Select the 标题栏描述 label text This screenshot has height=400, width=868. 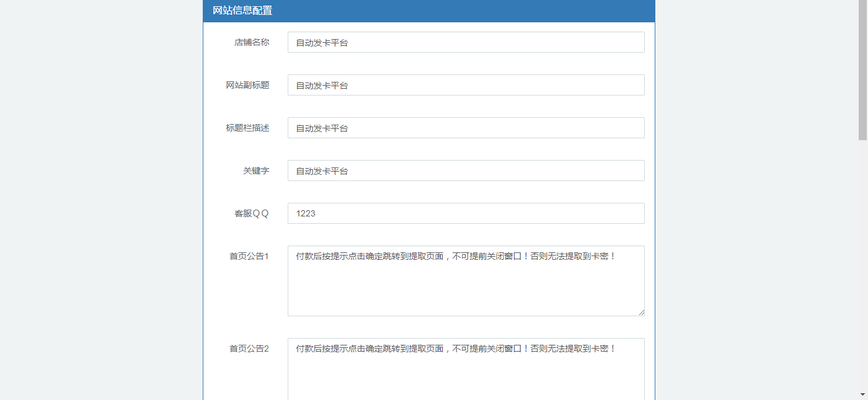click(x=247, y=128)
